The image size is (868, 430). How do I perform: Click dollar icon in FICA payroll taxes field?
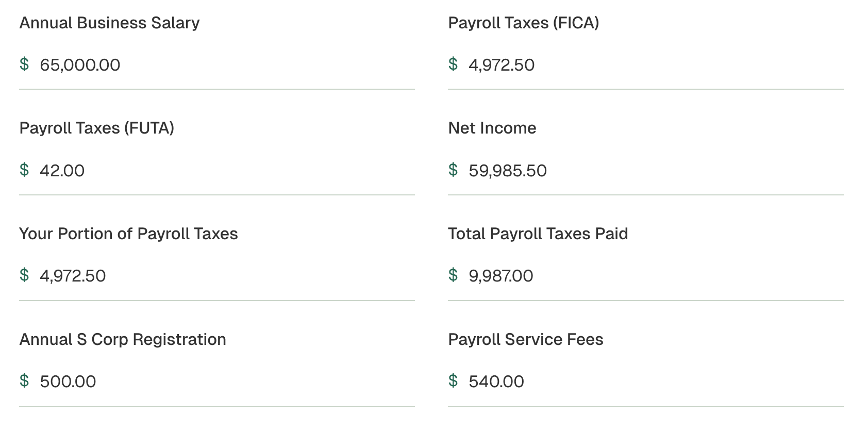pyautogui.click(x=453, y=64)
